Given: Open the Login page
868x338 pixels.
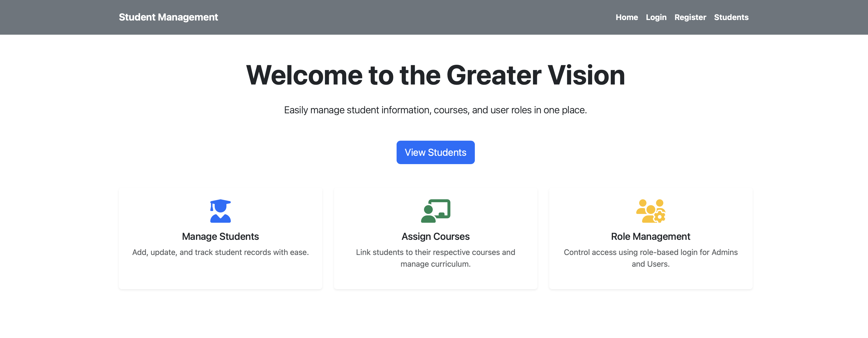Looking at the screenshot, I should [x=656, y=17].
